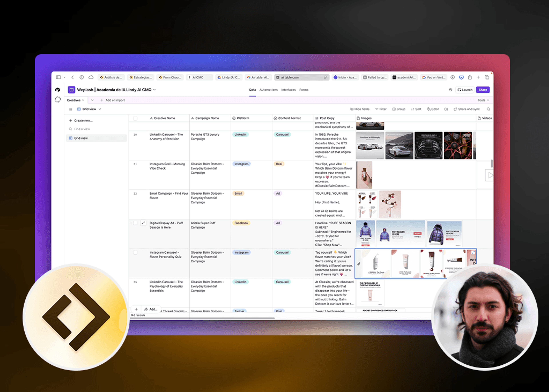Expand the table list chevron
This screenshot has height=392, width=549.
[92, 100]
